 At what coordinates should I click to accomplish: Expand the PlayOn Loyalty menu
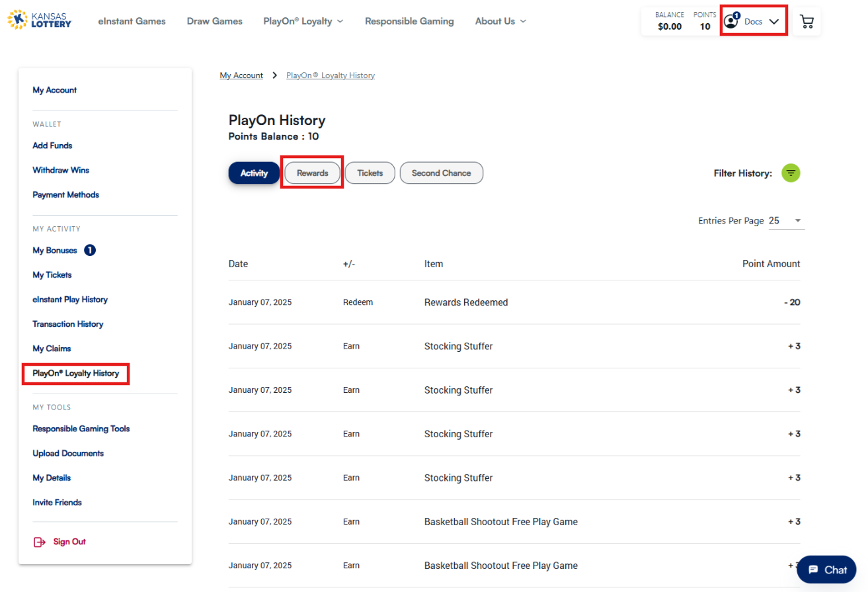click(303, 21)
